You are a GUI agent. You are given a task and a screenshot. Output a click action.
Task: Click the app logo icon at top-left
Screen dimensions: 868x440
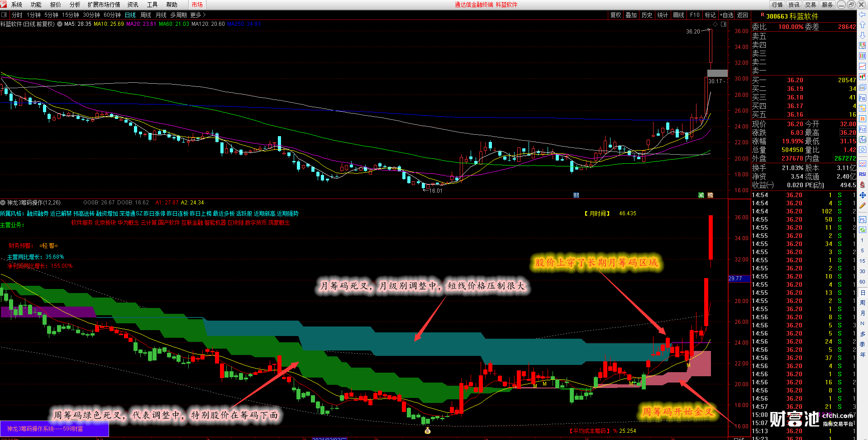(x=4, y=5)
